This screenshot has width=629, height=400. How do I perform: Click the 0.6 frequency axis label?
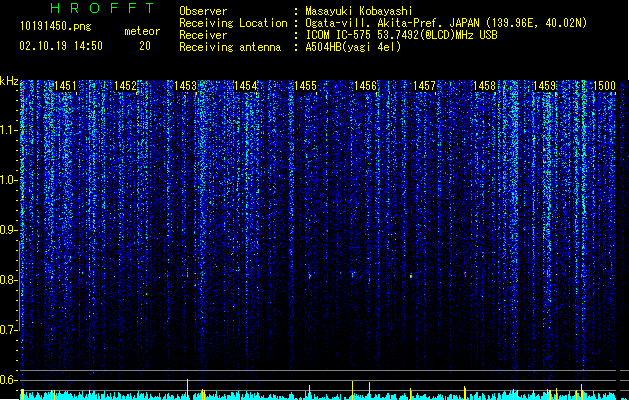pyautogui.click(x=8, y=380)
